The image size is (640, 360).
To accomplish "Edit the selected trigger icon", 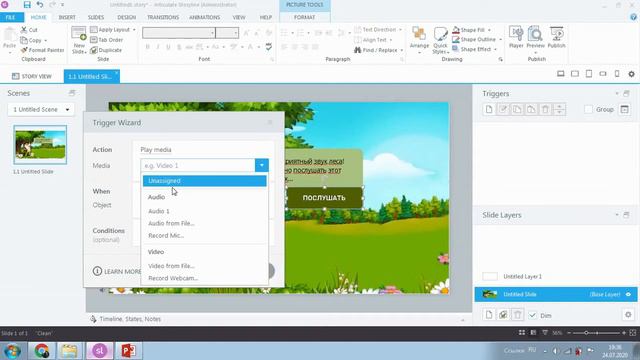I will (503, 109).
